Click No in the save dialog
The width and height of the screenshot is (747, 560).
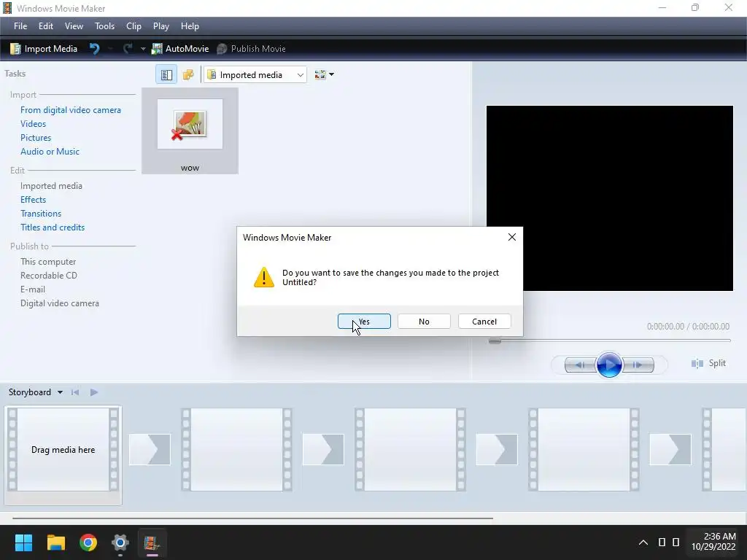[x=424, y=322]
